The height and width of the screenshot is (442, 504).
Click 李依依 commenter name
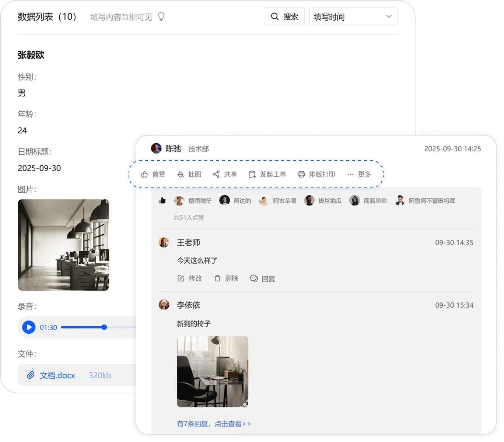click(189, 305)
